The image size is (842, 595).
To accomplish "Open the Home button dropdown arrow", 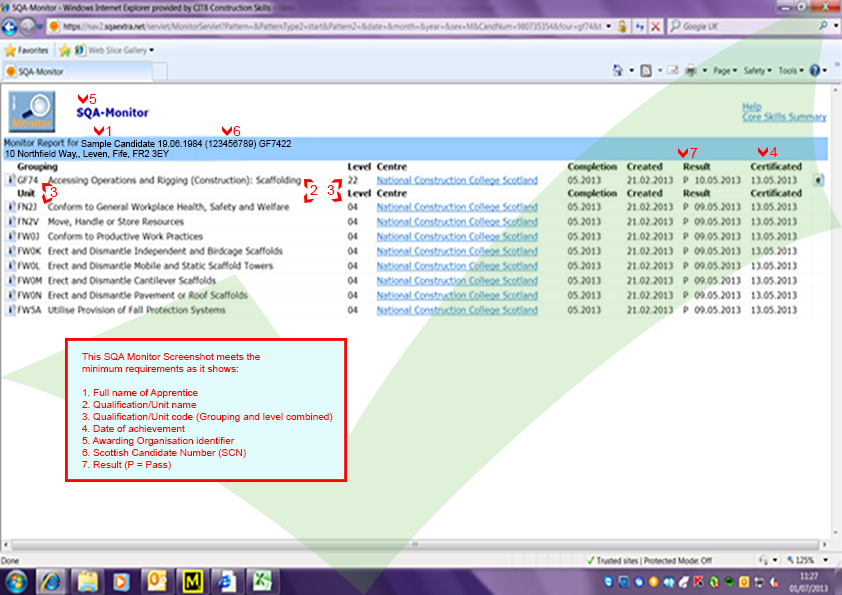I will 632,70.
